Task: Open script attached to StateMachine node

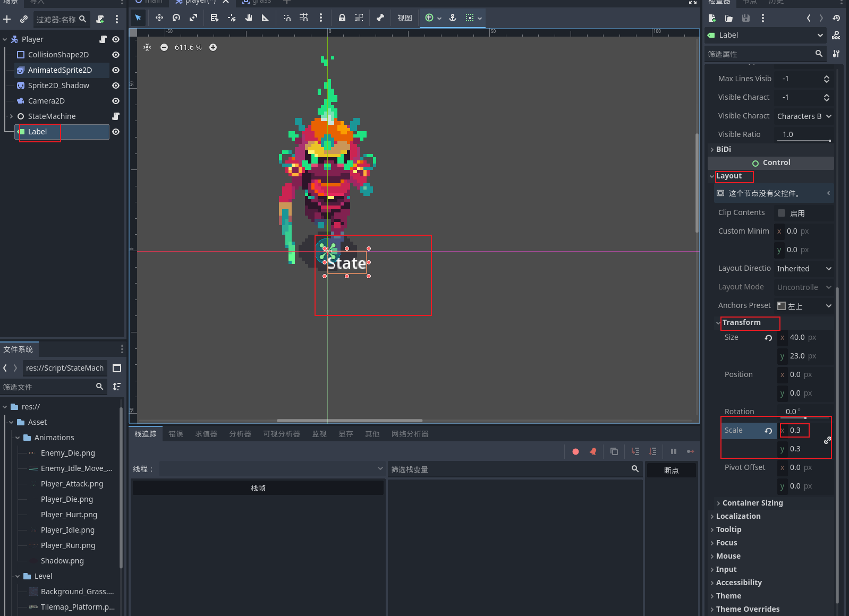Action: (x=116, y=116)
